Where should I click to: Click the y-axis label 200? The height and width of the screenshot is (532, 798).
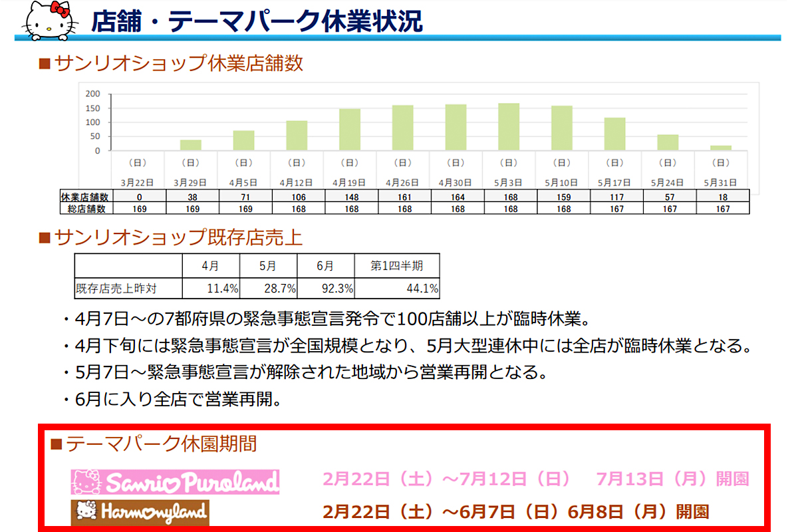[x=93, y=94]
